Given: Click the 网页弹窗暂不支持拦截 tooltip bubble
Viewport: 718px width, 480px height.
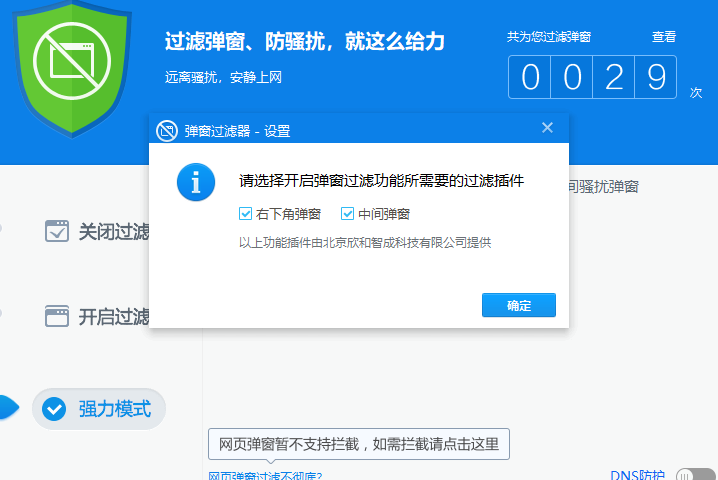Looking at the screenshot, I should pyautogui.click(x=358, y=443).
